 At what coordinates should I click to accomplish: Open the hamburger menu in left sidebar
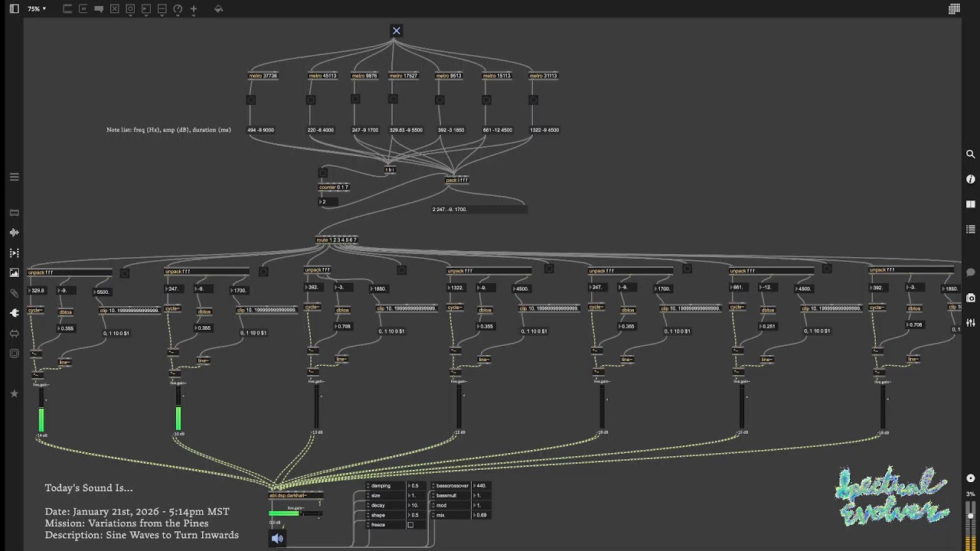coord(14,177)
